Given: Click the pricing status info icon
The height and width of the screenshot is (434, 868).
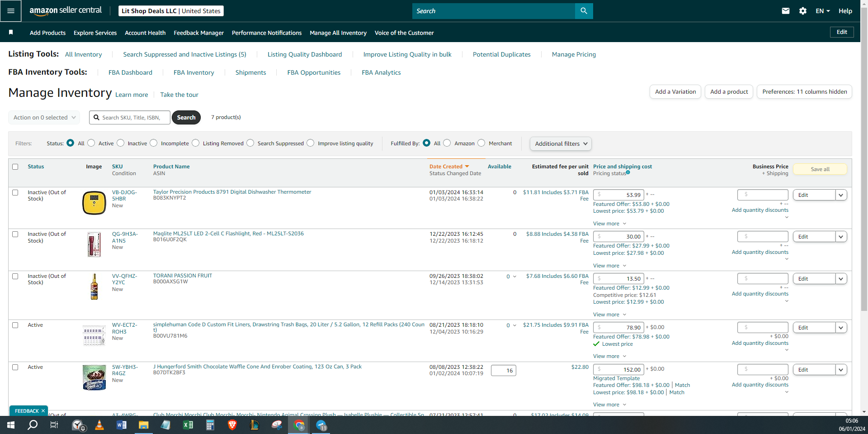Looking at the screenshot, I should [x=628, y=172].
